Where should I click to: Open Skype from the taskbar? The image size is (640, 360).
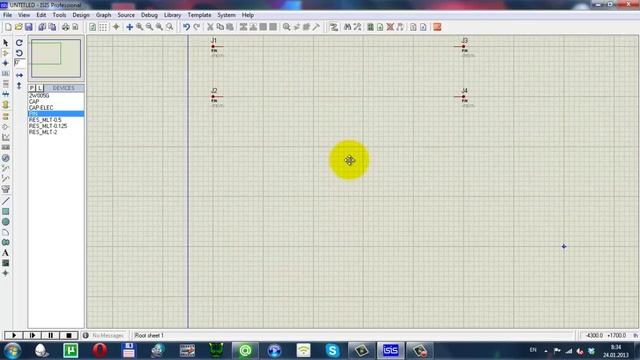click(x=332, y=351)
